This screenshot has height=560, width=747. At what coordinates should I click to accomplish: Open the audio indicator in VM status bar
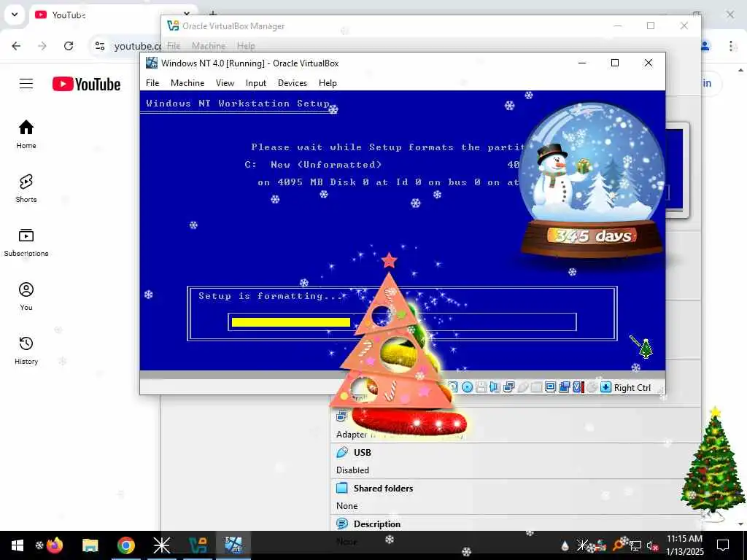495,388
